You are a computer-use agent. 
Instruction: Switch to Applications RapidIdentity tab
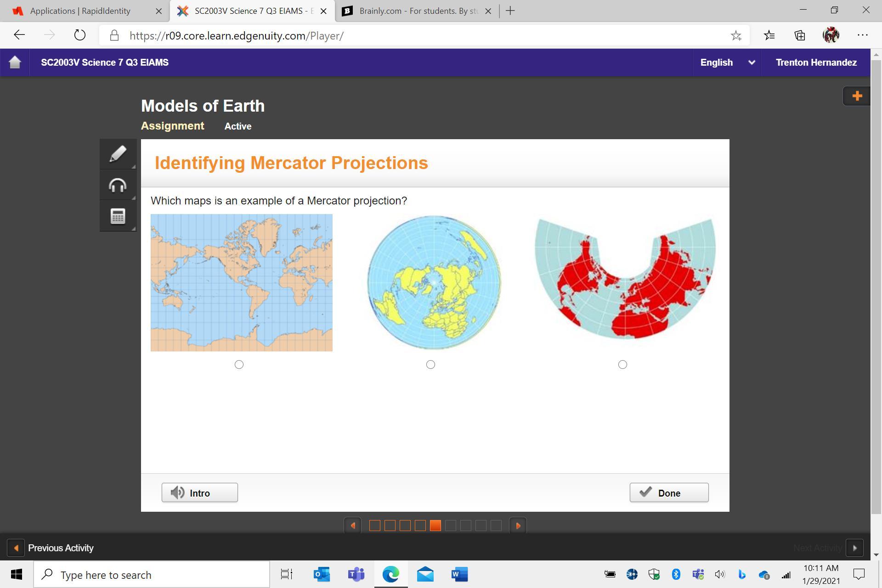pyautogui.click(x=80, y=11)
